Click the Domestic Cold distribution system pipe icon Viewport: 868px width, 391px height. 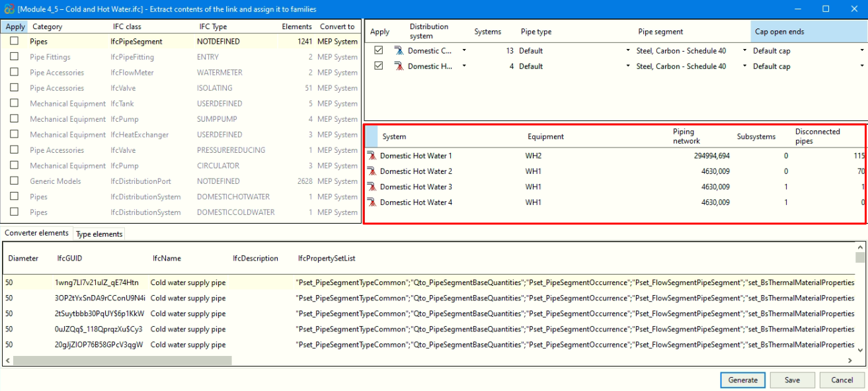(399, 51)
